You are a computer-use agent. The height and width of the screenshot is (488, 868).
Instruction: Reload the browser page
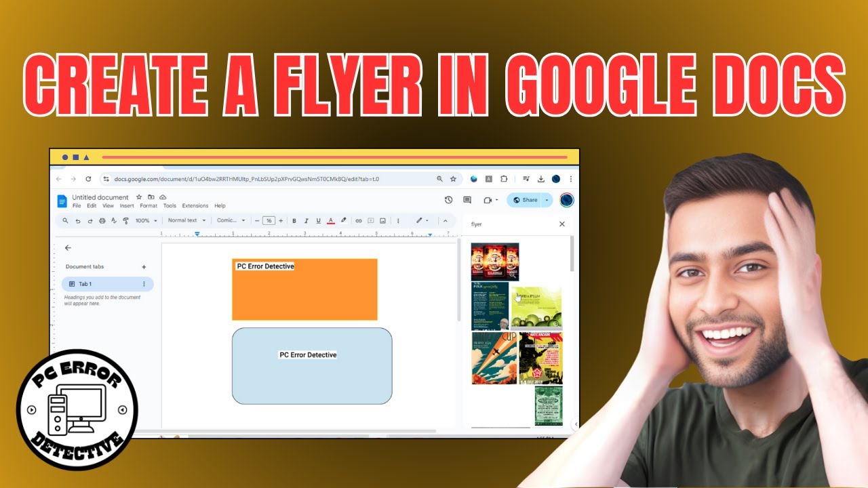tap(88, 179)
